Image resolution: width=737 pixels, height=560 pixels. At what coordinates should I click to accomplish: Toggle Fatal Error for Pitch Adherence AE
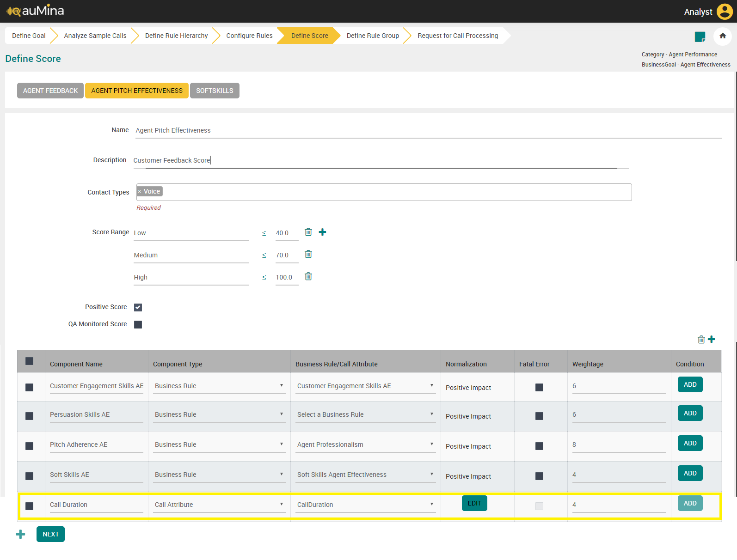[539, 446]
